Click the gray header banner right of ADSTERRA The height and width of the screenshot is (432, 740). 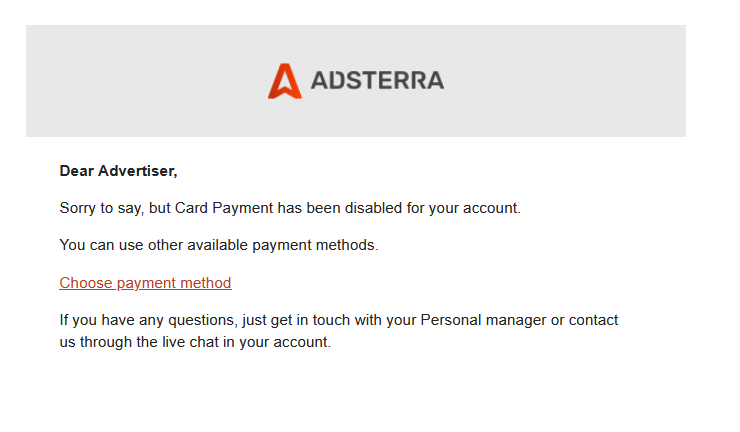coord(565,81)
